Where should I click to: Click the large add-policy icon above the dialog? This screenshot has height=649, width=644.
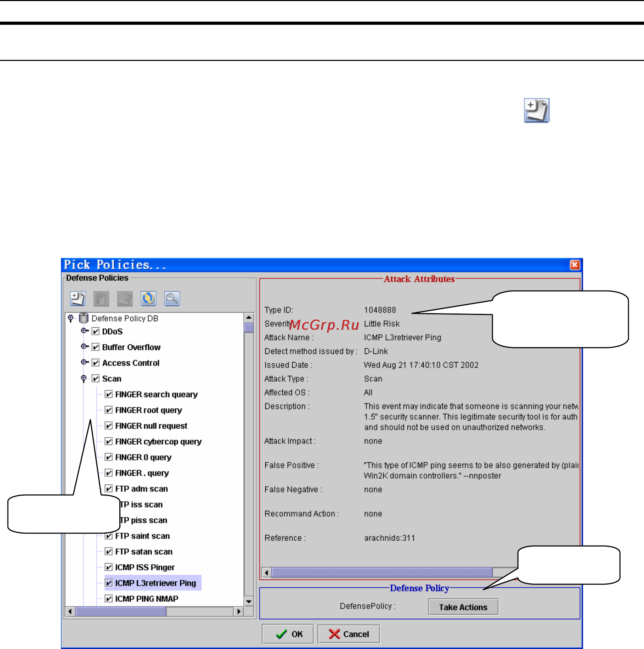(537, 111)
